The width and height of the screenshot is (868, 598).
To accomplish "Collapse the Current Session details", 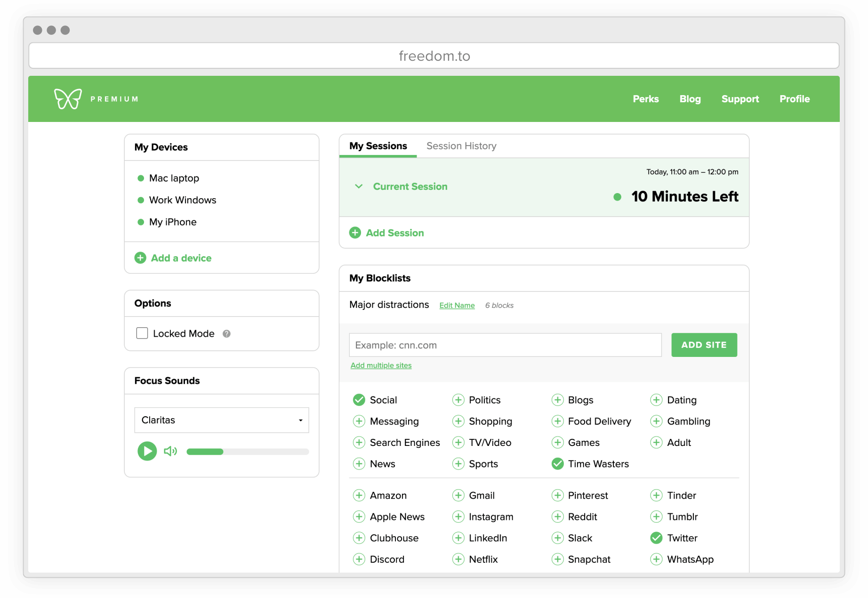I will [359, 186].
